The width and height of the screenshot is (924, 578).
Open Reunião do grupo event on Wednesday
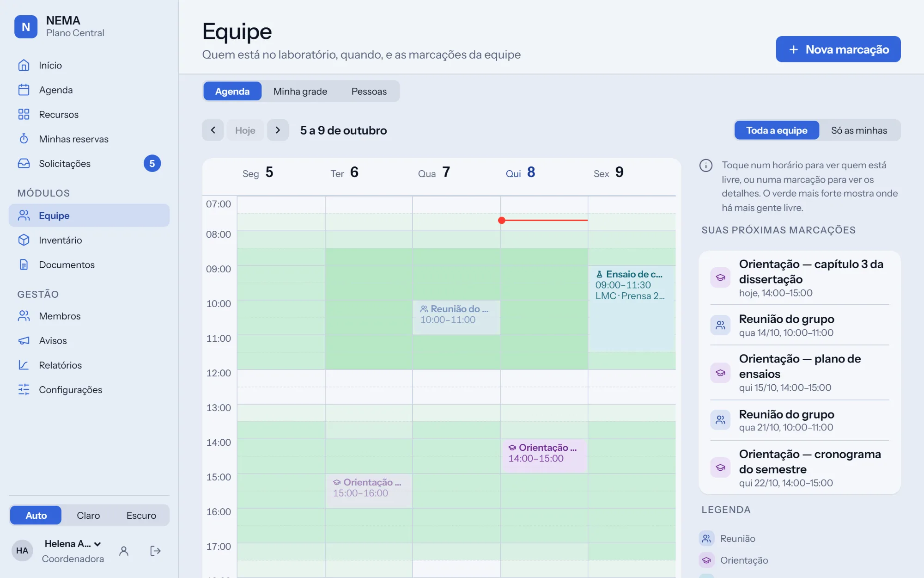456,317
